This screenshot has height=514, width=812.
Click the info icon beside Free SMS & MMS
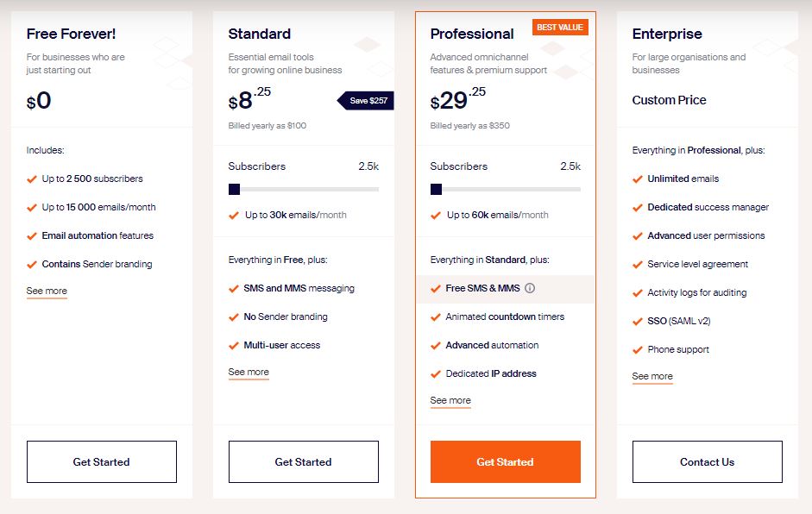tap(530, 289)
